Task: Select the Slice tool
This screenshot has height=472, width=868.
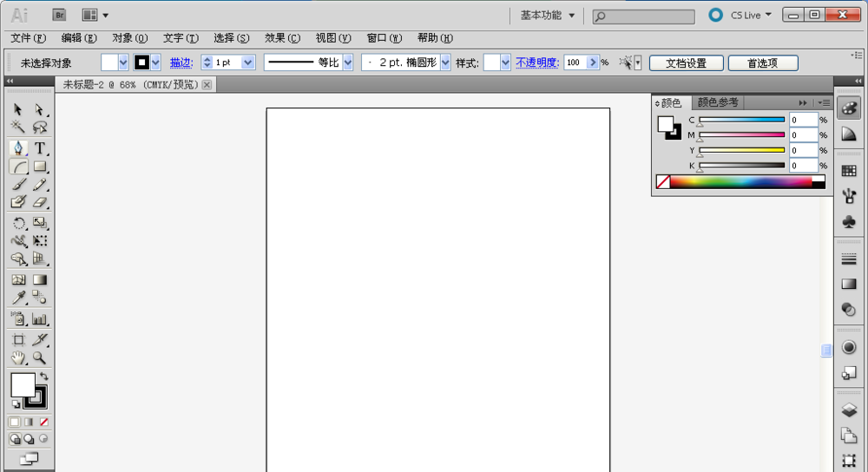Action: coord(39,340)
